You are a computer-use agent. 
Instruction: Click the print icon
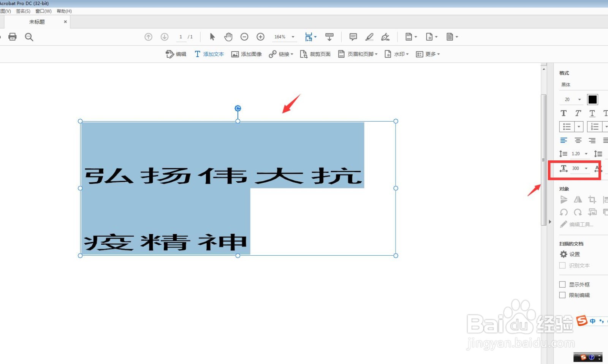coord(13,37)
